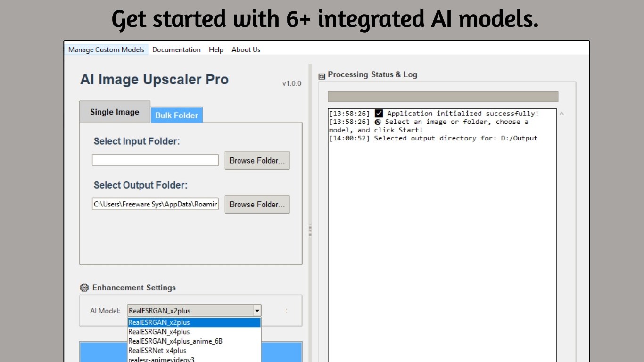
Task: Open the Help menu
Action: (x=216, y=49)
